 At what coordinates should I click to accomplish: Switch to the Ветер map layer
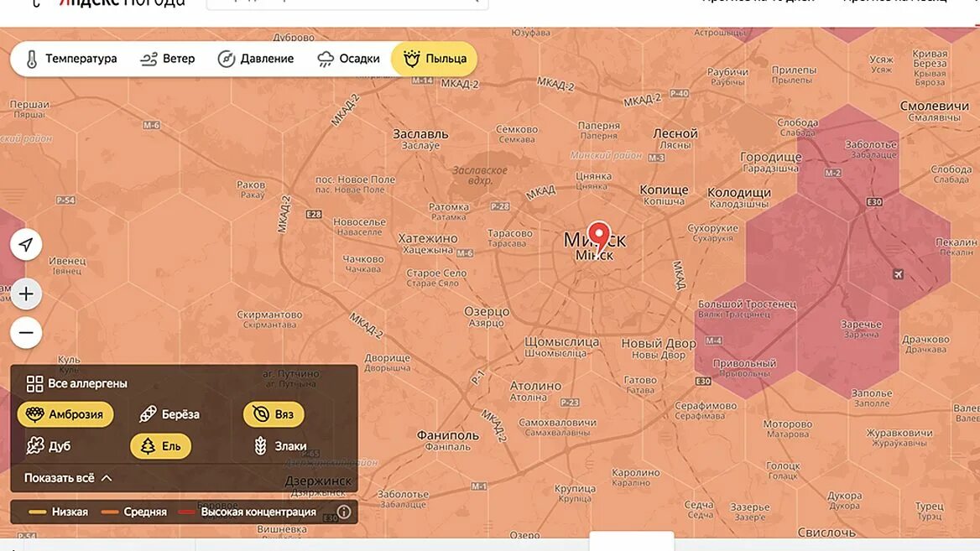pos(168,59)
